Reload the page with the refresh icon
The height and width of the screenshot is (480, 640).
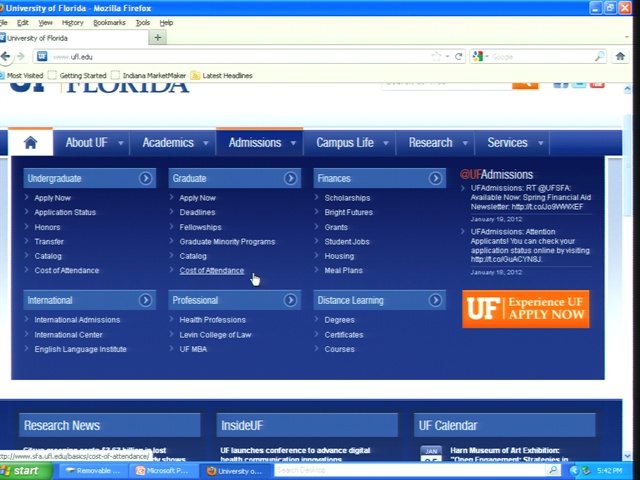tap(458, 56)
